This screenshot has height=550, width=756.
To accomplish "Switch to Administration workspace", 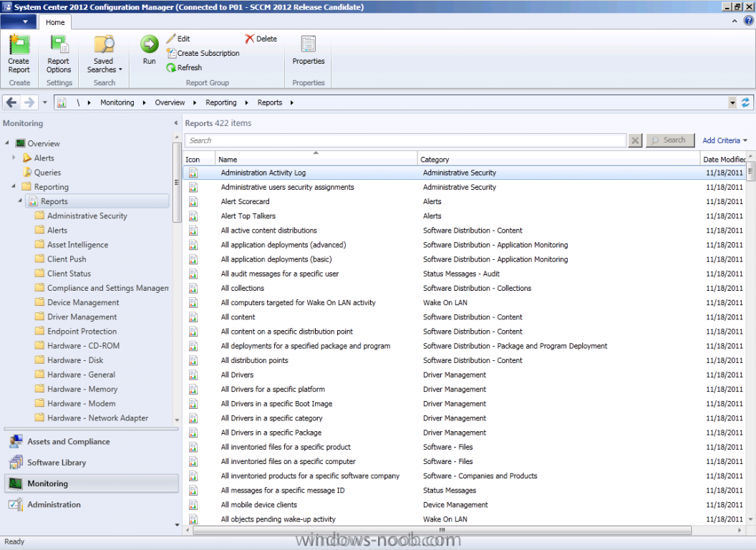I will tap(92, 504).
